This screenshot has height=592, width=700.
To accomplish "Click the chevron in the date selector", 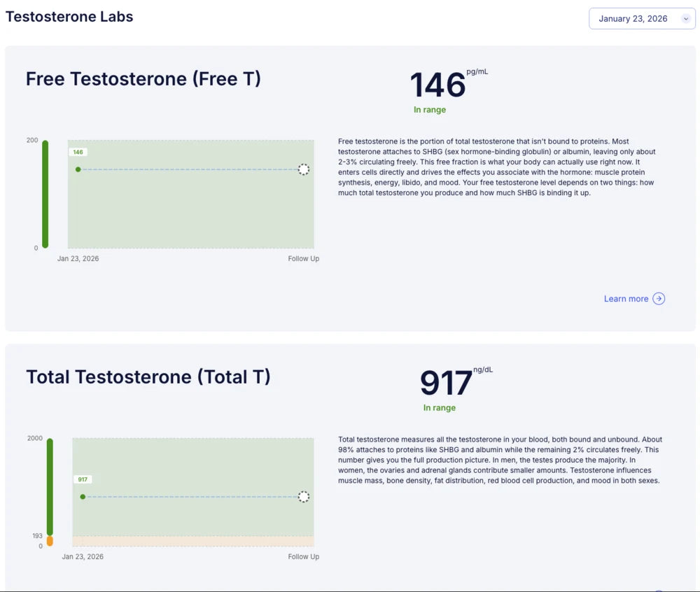I will 686,19.
